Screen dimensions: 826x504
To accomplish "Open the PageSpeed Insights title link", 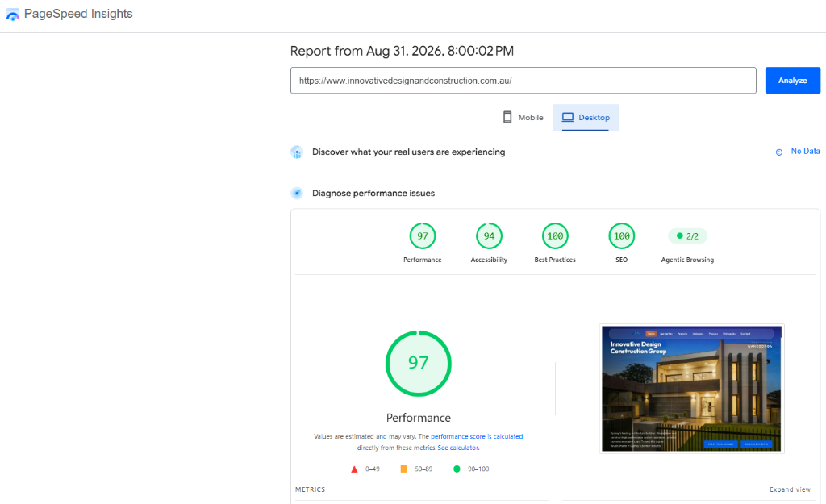I will click(78, 14).
